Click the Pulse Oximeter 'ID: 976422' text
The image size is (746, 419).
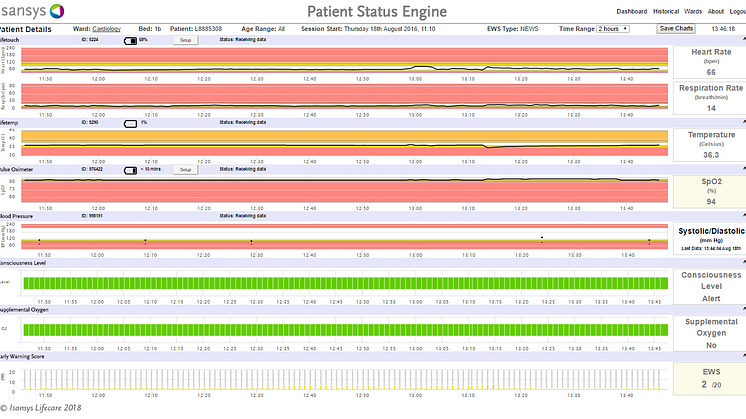(x=92, y=169)
